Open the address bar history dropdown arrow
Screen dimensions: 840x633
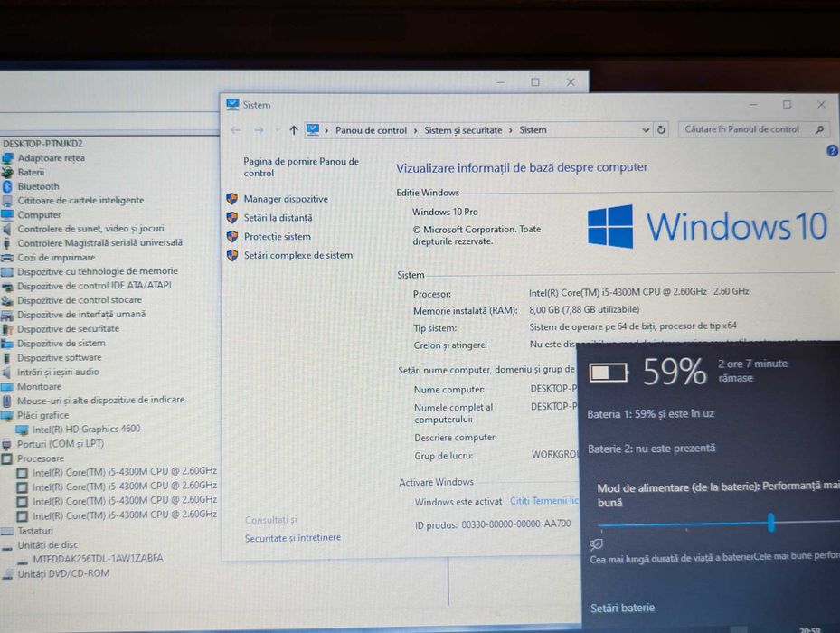tap(646, 129)
